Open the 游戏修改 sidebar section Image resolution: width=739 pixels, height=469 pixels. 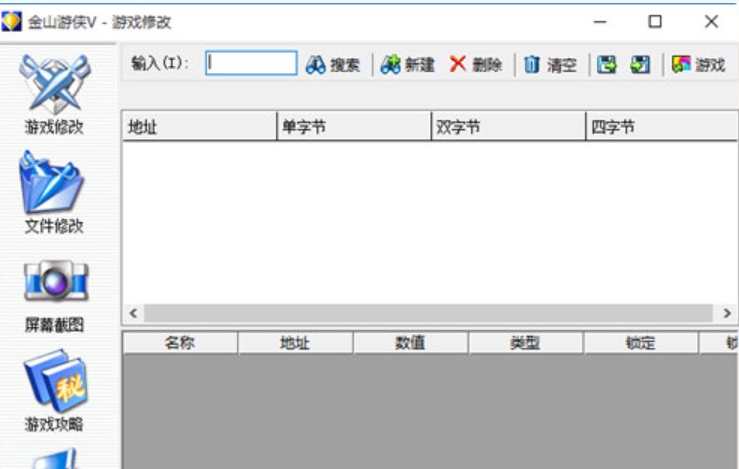tap(54, 94)
